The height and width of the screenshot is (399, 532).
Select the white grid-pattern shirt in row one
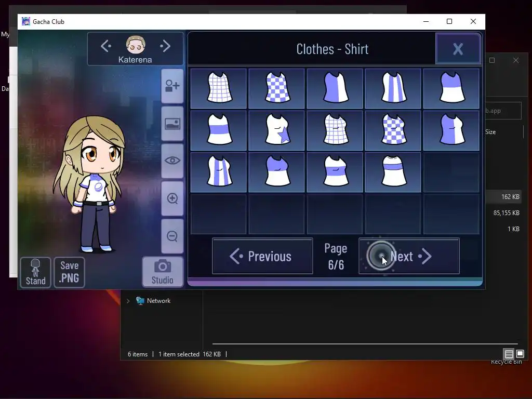point(219,88)
